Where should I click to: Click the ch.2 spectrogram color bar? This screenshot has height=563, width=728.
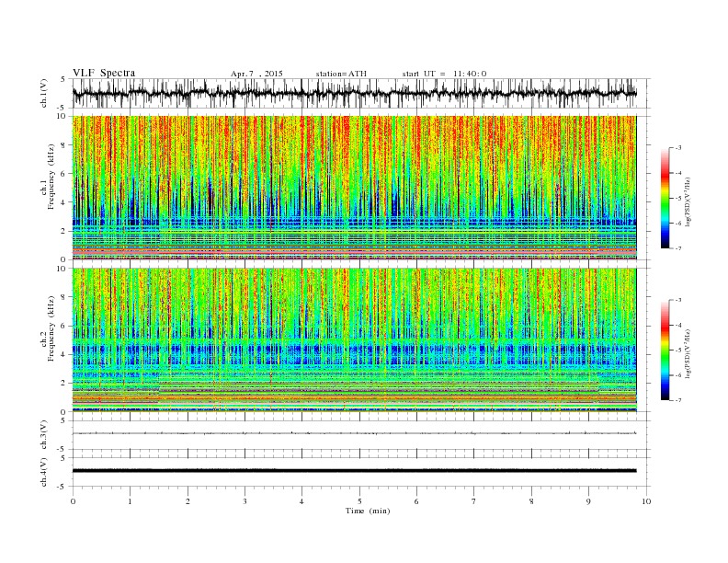point(665,350)
